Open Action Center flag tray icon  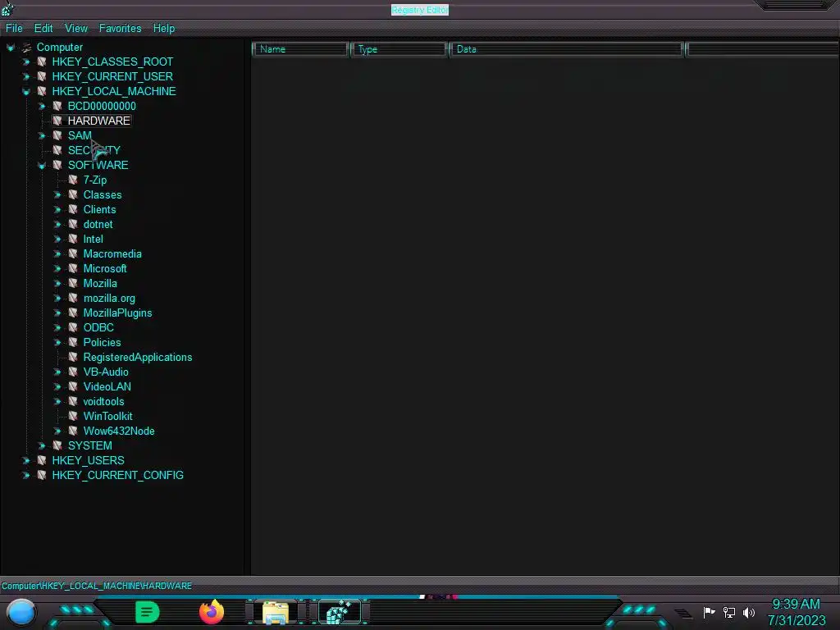click(709, 612)
